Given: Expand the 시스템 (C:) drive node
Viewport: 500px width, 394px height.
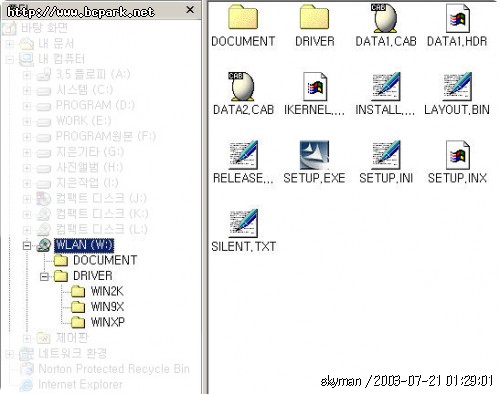Looking at the screenshot, I should (27, 90).
